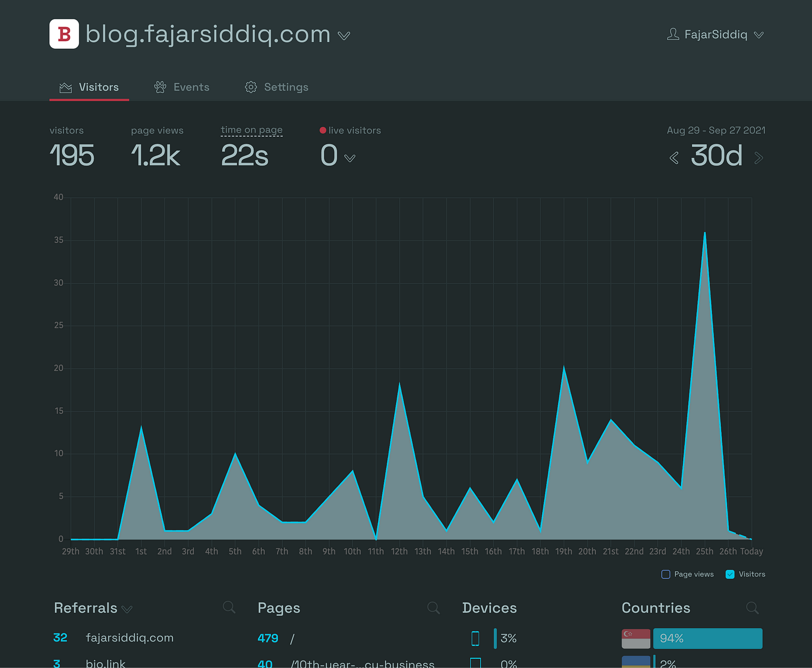
Task: Click the '40' y-axis label
Action: pos(59,197)
